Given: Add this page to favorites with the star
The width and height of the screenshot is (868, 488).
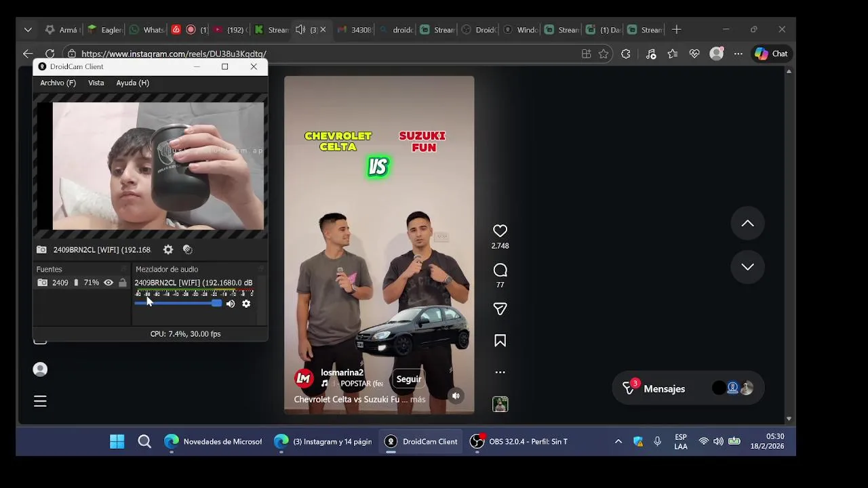Looking at the screenshot, I should click(x=604, y=54).
